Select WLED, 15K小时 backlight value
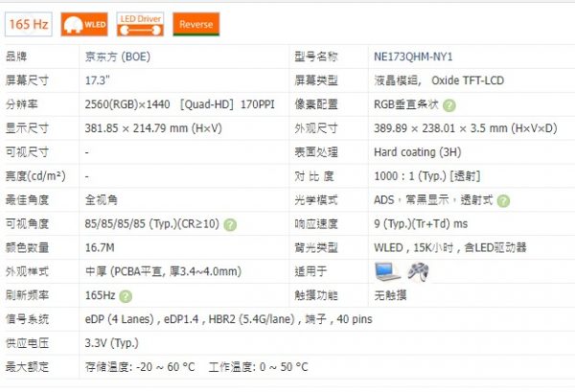This screenshot has width=575, height=392. click(450, 248)
